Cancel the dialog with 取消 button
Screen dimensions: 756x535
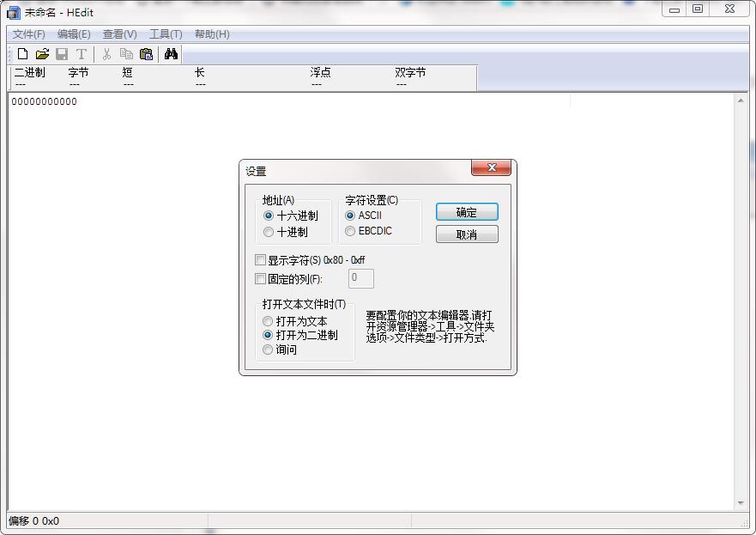pos(467,234)
